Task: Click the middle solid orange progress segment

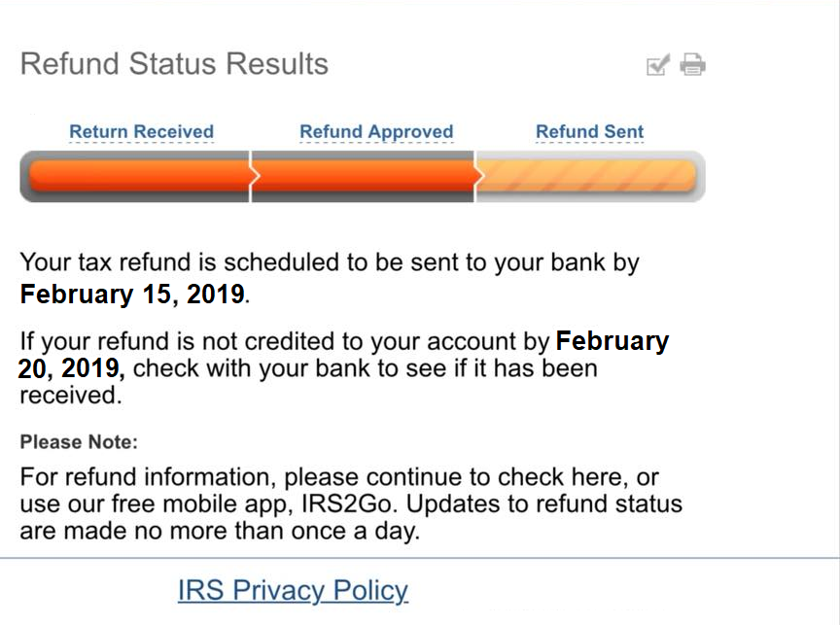Action: click(364, 176)
